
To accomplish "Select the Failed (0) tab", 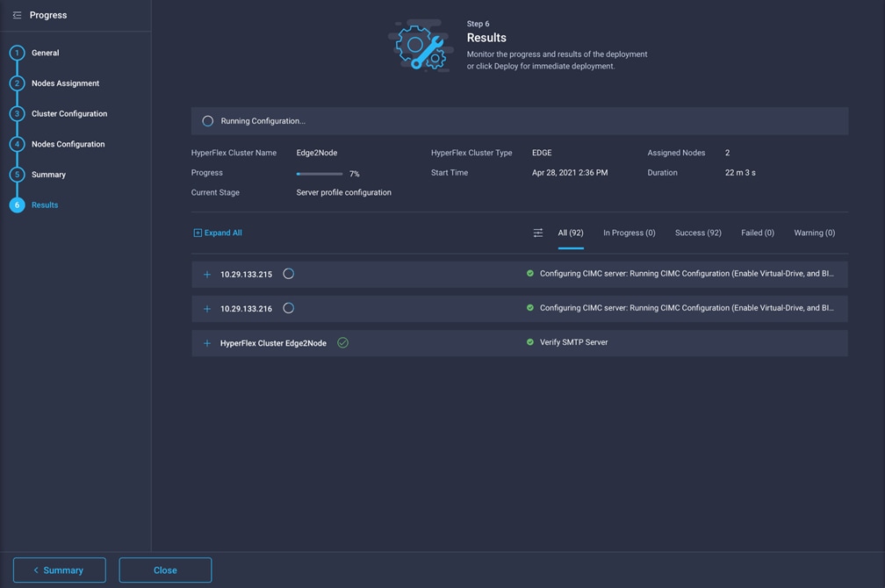I will pyautogui.click(x=758, y=233).
